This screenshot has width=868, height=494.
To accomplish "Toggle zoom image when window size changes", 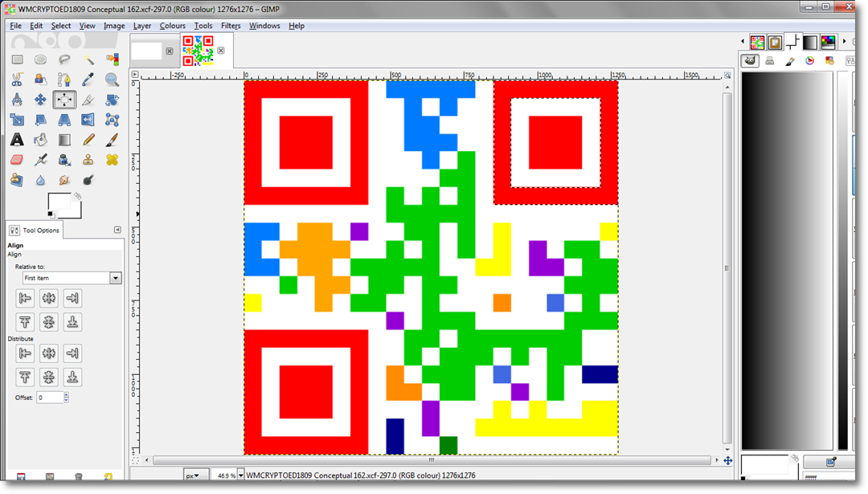I will pyautogui.click(x=727, y=75).
